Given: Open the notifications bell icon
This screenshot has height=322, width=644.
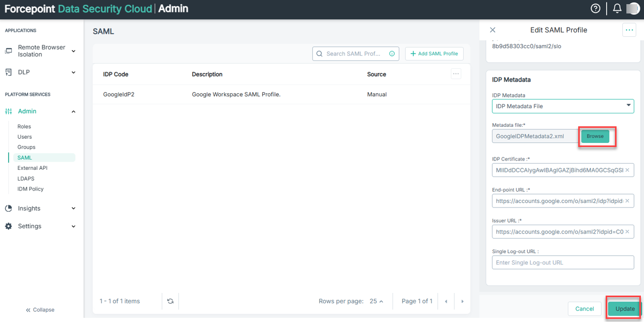Looking at the screenshot, I should (x=617, y=9).
